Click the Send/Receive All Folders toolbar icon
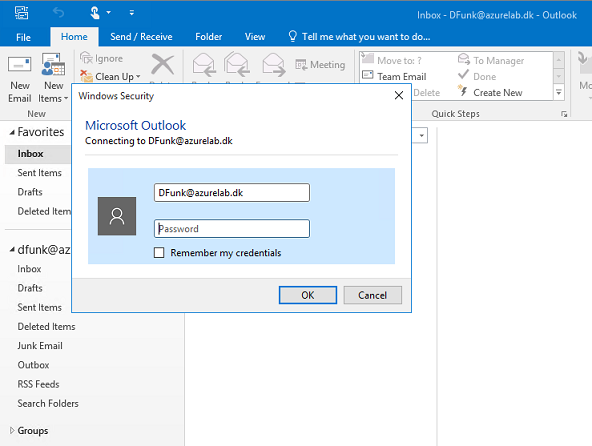592x446 pixels. [x=22, y=13]
